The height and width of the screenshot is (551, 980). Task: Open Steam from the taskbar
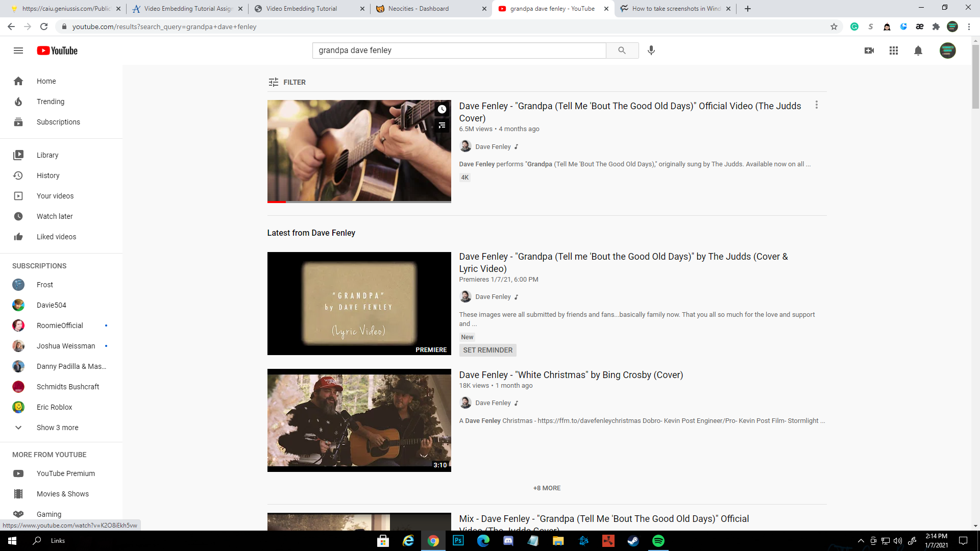[633, 541]
